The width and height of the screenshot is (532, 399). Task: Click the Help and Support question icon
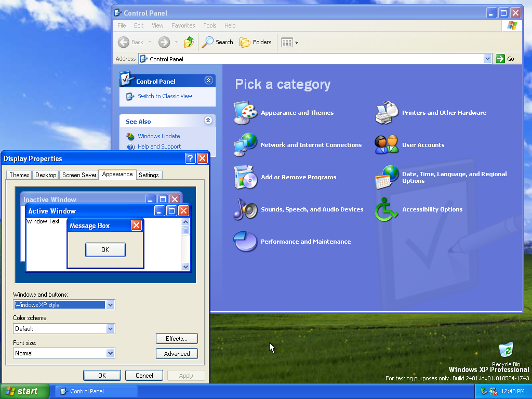(x=130, y=147)
